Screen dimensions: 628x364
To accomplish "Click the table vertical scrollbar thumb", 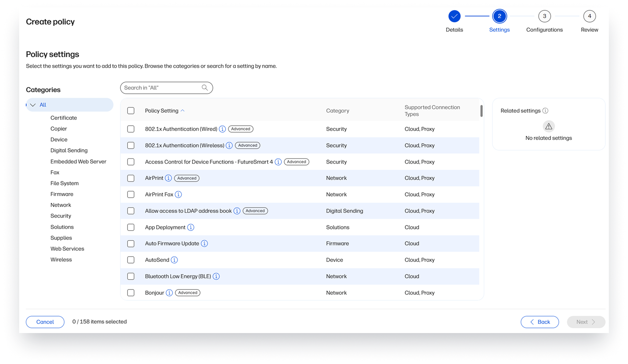I will 481,111.
